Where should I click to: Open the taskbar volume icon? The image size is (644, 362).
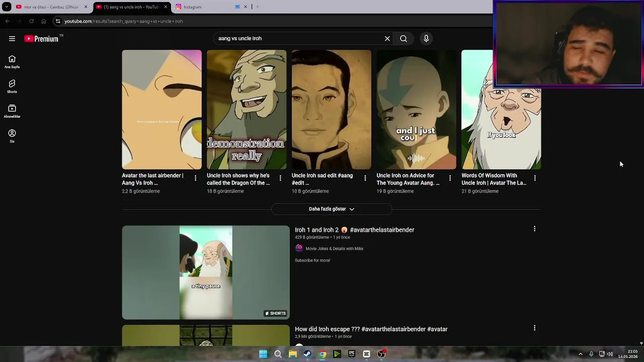(x=610, y=354)
